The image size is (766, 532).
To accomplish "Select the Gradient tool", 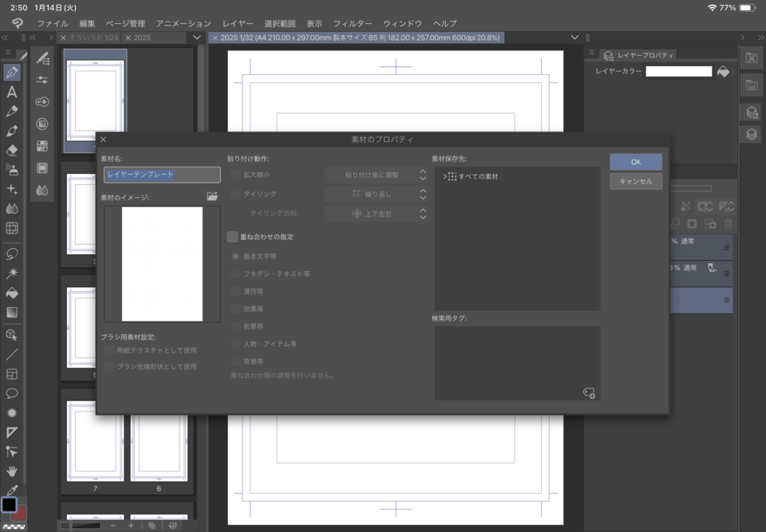I will (x=12, y=313).
